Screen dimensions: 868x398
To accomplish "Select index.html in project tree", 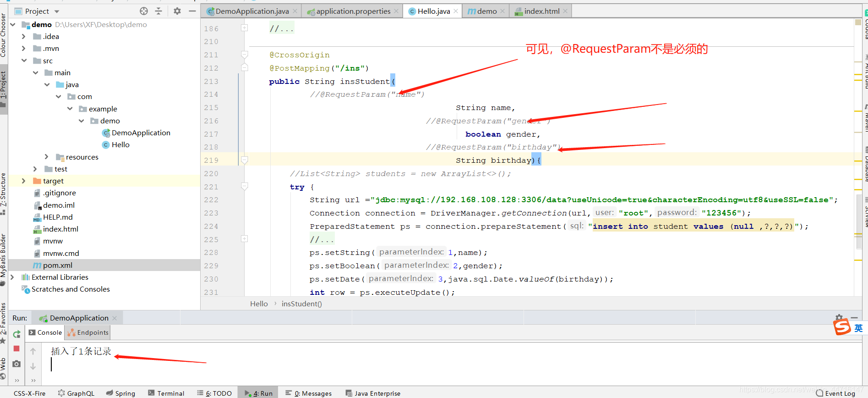I will [x=56, y=229].
